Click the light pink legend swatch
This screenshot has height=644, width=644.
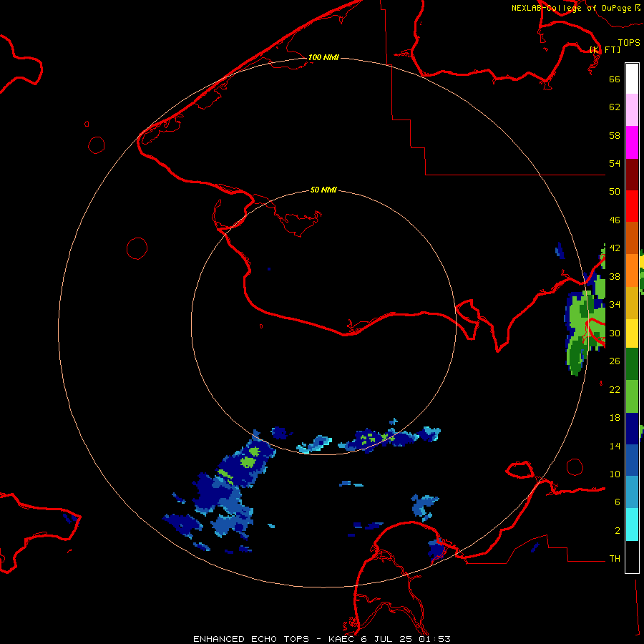(632, 110)
